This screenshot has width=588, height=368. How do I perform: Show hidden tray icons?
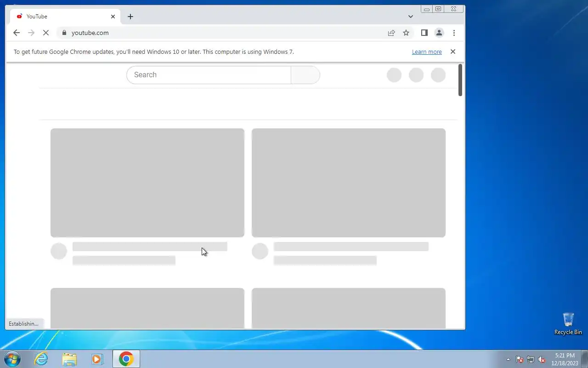coord(508,359)
